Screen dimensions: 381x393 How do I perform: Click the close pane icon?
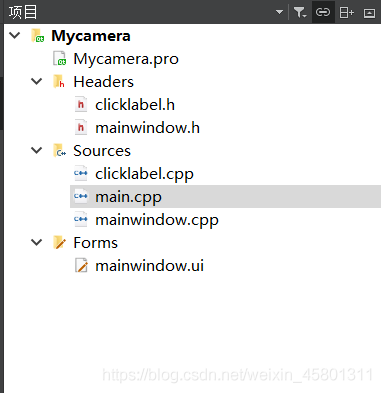369,13
